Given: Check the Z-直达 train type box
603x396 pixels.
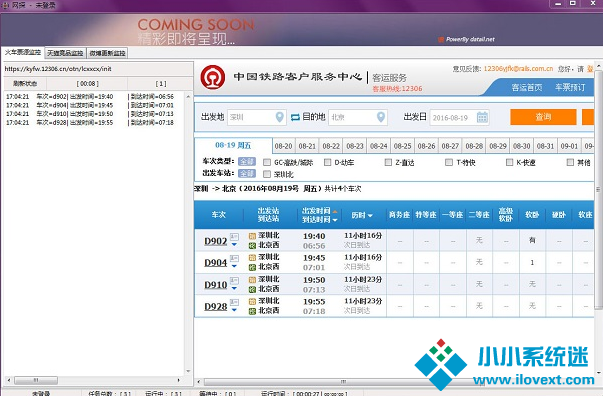Looking at the screenshot, I should tap(388, 162).
